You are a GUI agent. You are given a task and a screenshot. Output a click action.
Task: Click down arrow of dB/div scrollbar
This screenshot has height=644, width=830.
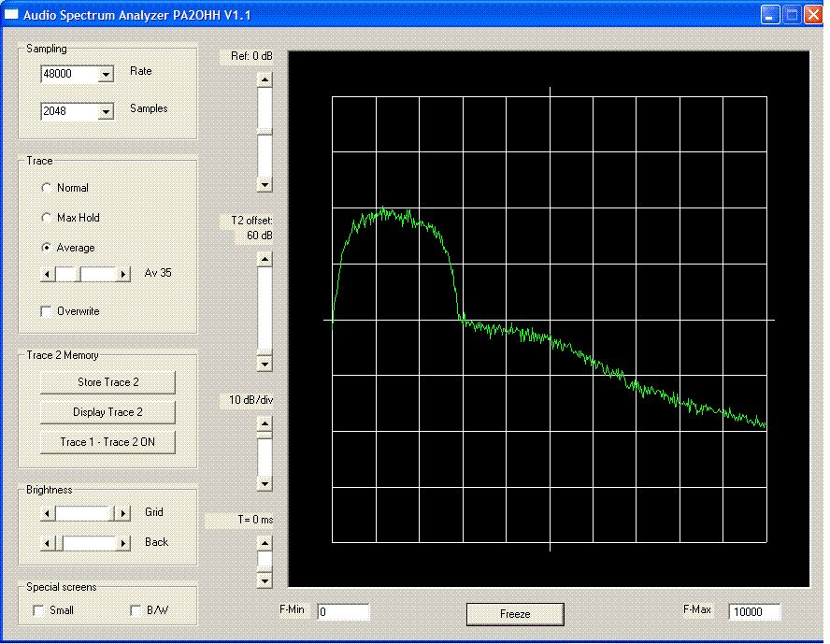tap(265, 483)
